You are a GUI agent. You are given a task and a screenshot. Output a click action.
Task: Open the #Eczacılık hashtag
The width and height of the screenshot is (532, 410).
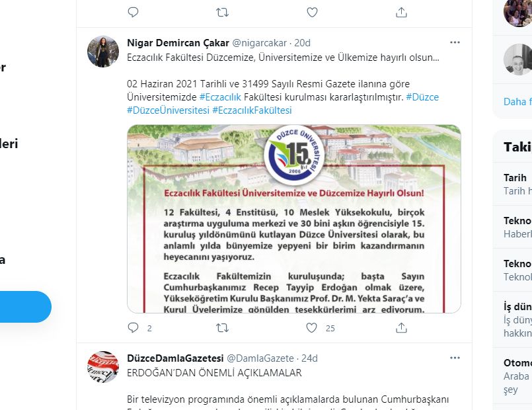pos(220,97)
